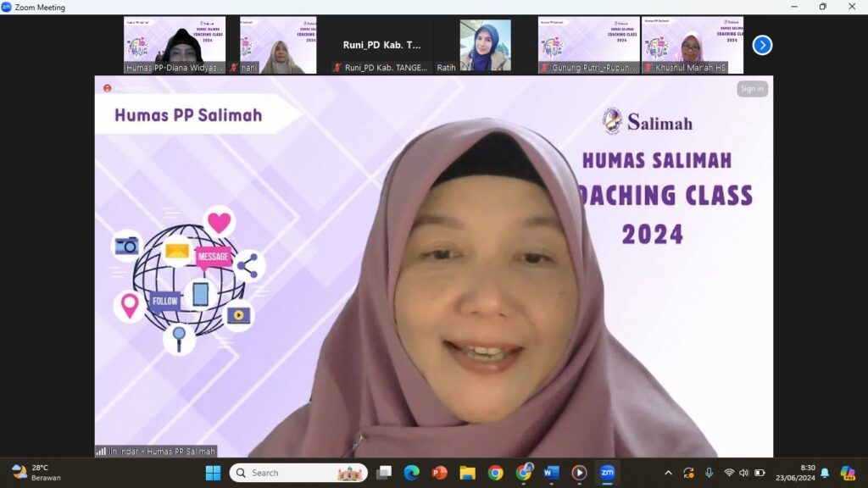Launch Copilot from the taskbar corner
This screenshot has height=488, width=868.
click(x=848, y=473)
